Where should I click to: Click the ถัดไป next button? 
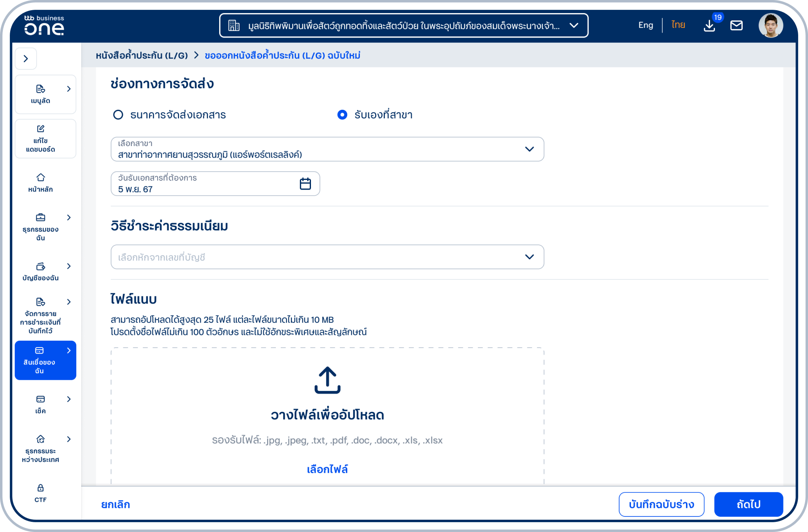(x=748, y=505)
